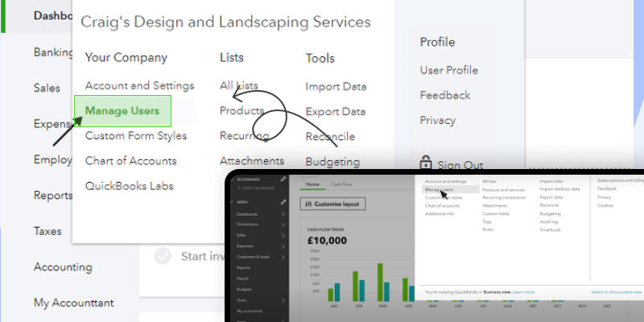Expand Customers & leads chevron in dark sidebar
Image resolution: width=644 pixels, height=322 pixels.
pyautogui.click(x=283, y=257)
